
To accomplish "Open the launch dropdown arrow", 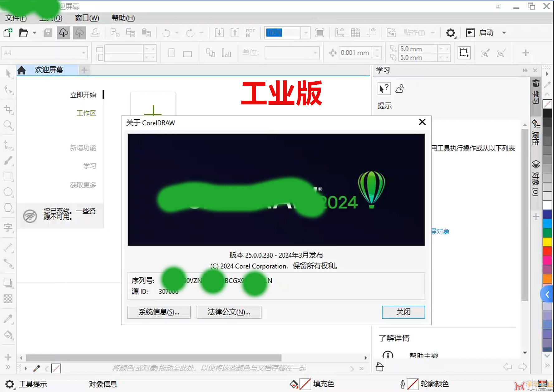I will click(x=504, y=33).
